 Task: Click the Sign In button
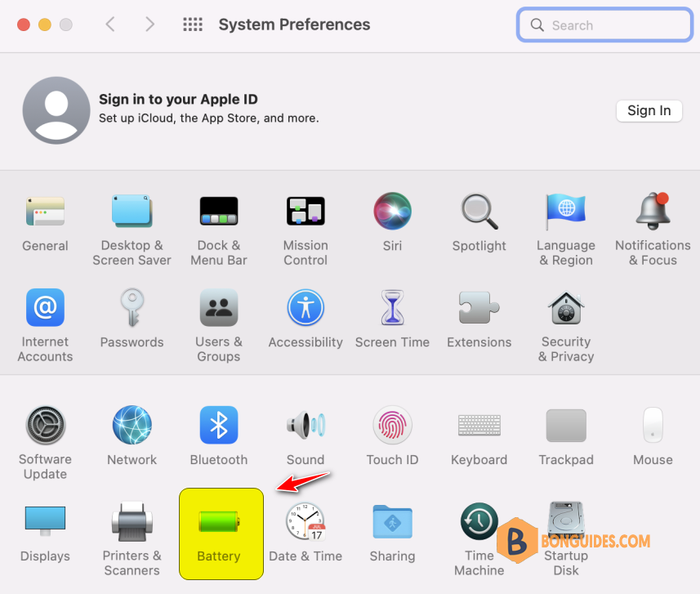(649, 110)
